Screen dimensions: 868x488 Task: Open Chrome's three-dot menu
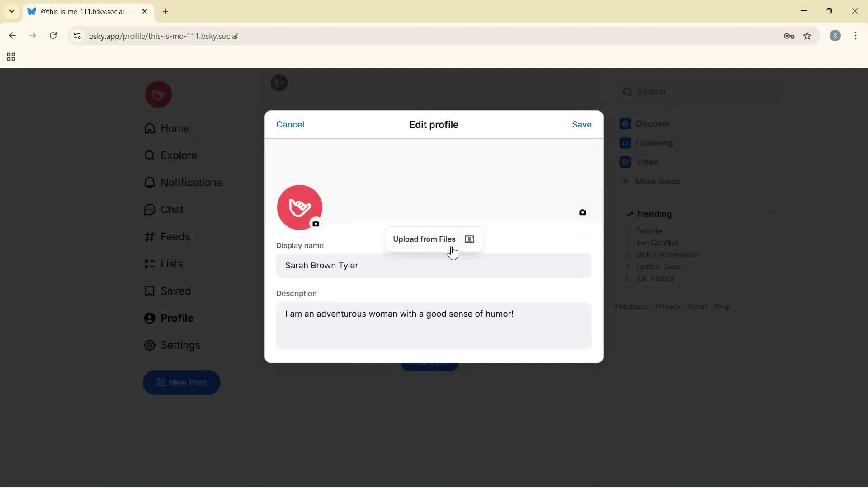point(857,36)
